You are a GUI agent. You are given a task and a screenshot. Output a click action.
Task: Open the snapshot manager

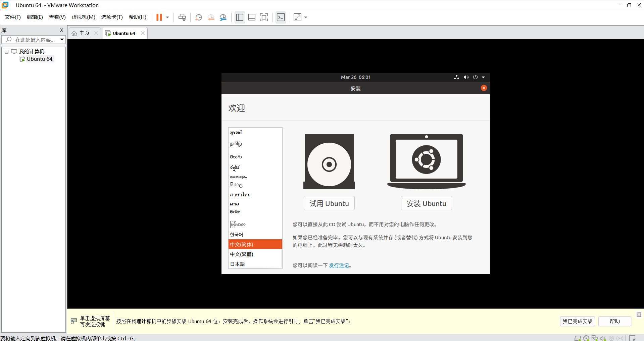pyautogui.click(x=223, y=17)
